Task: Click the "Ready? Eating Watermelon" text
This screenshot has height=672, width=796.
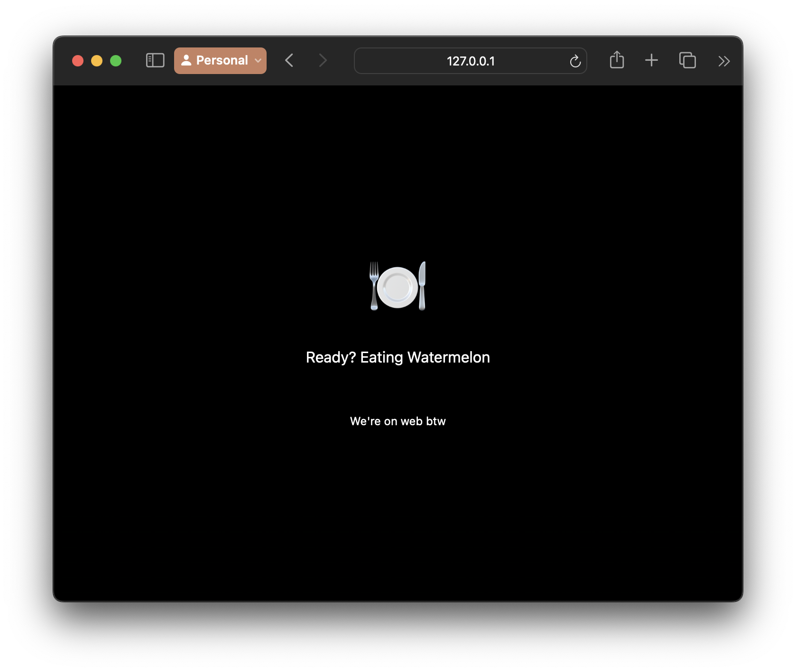Action: [x=398, y=357]
